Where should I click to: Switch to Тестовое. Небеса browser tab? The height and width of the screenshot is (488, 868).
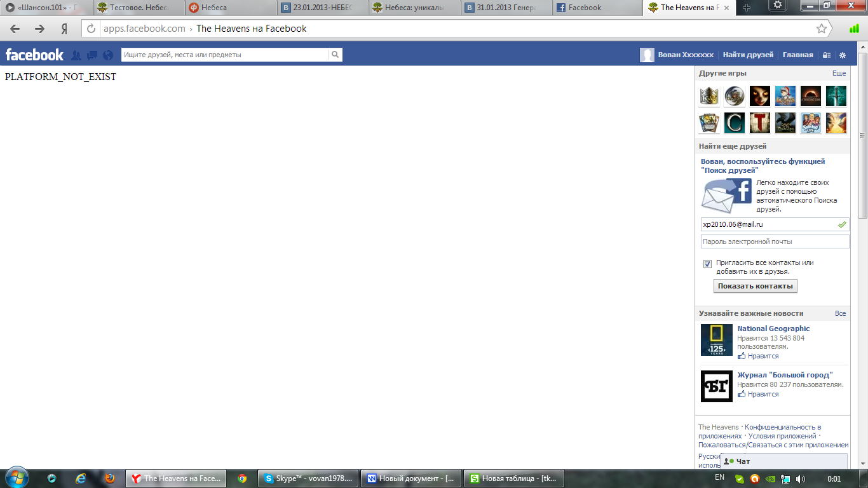click(x=139, y=8)
